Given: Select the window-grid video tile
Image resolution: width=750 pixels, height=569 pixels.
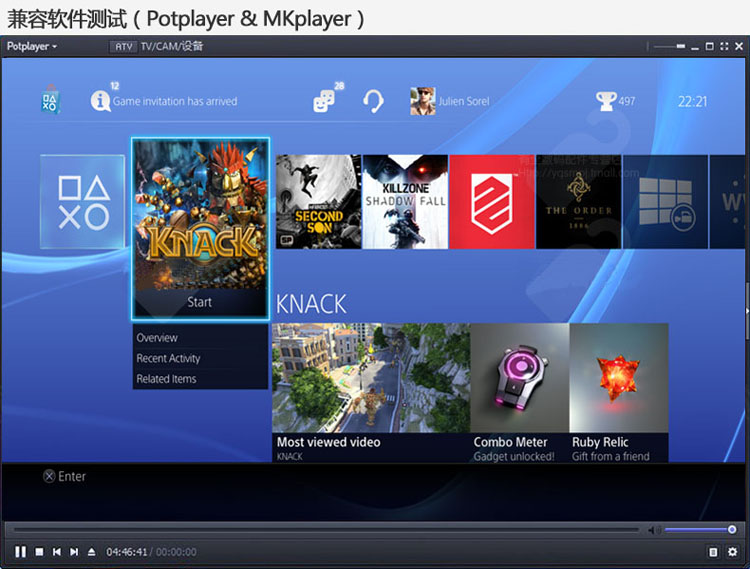Looking at the screenshot, I should click(x=665, y=201).
